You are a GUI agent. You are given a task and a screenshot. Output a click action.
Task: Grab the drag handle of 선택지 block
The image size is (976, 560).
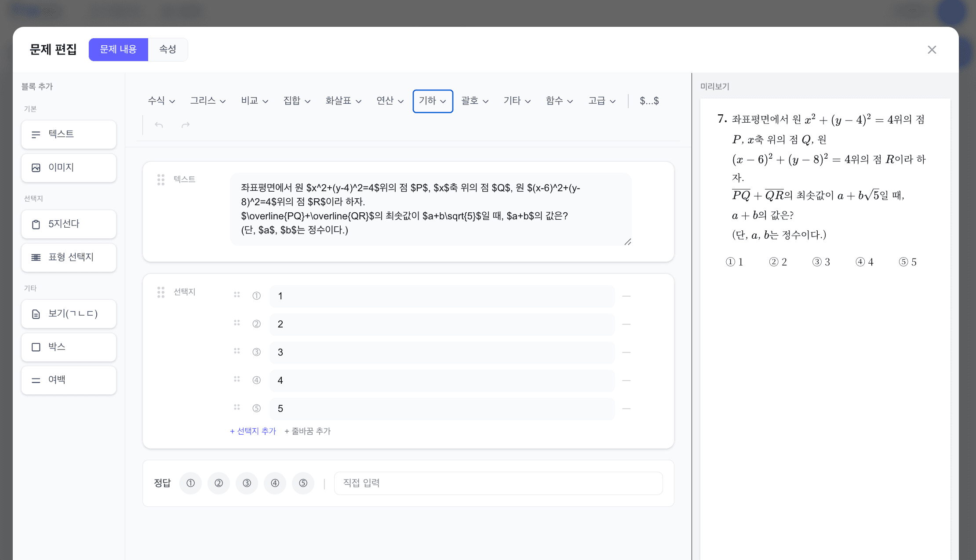(x=161, y=292)
